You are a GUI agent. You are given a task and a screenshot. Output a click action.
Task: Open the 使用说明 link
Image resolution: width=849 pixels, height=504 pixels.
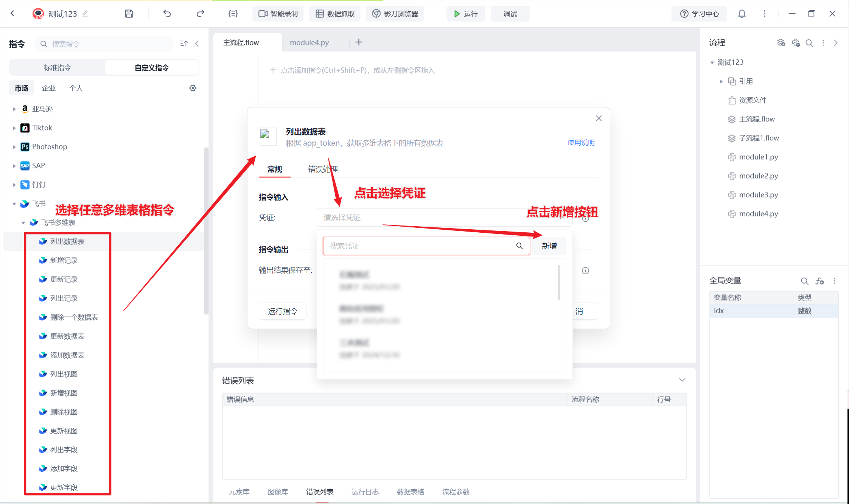pos(581,143)
